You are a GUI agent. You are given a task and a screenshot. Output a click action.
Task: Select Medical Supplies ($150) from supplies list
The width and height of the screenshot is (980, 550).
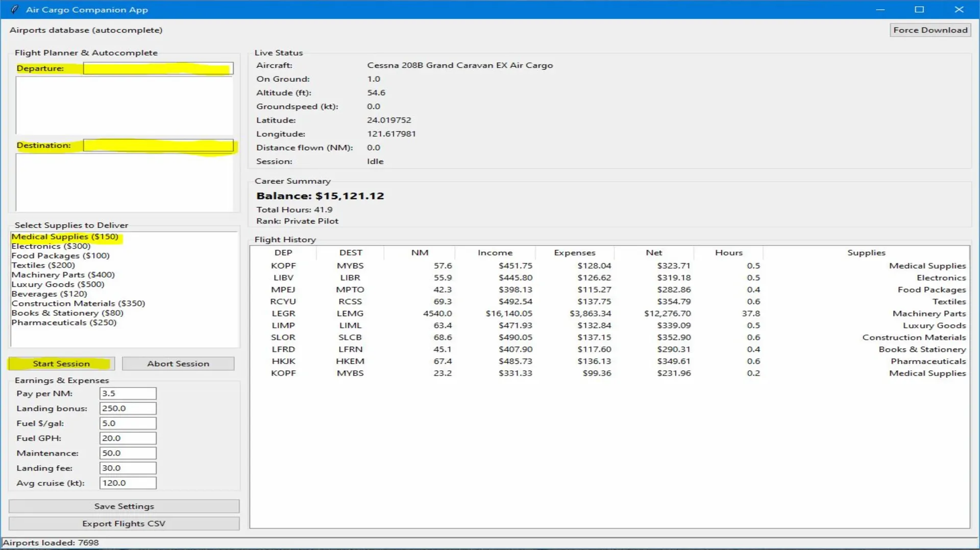tap(65, 236)
